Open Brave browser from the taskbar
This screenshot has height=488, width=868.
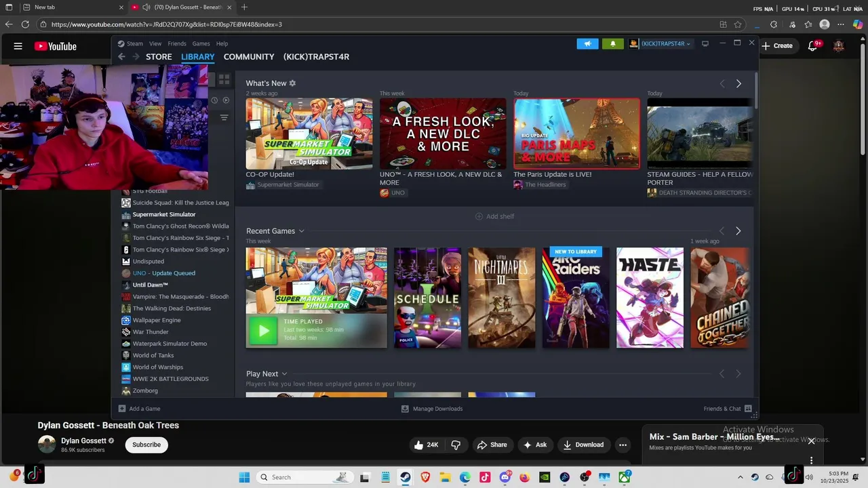(425, 477)
